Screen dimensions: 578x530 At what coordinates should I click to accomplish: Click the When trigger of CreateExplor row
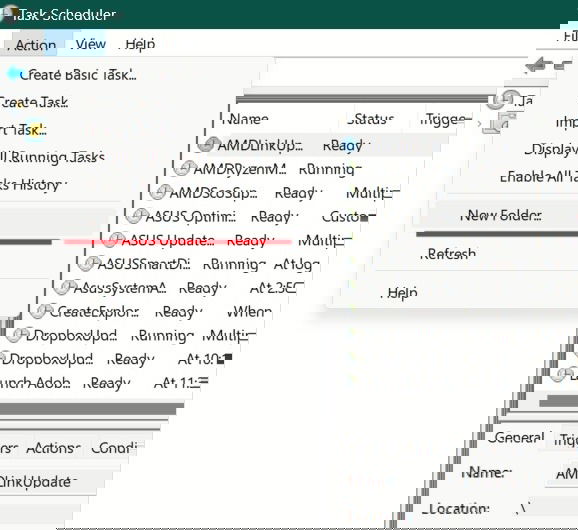(x=250, y=312)
